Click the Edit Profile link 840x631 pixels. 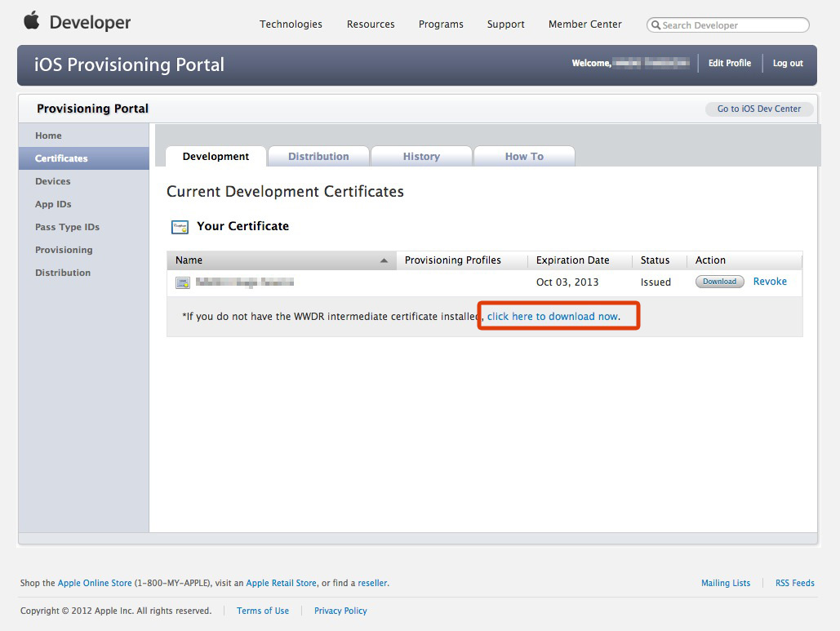[x=730, y=63]
